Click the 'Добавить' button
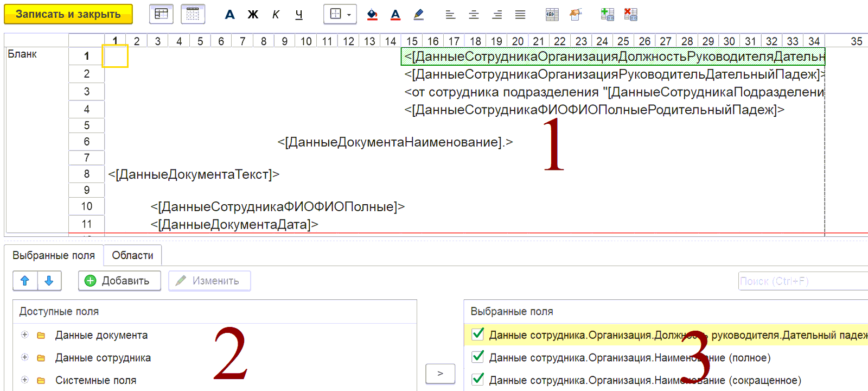Screen dimensions: 868x391 (x=119, y=281)
